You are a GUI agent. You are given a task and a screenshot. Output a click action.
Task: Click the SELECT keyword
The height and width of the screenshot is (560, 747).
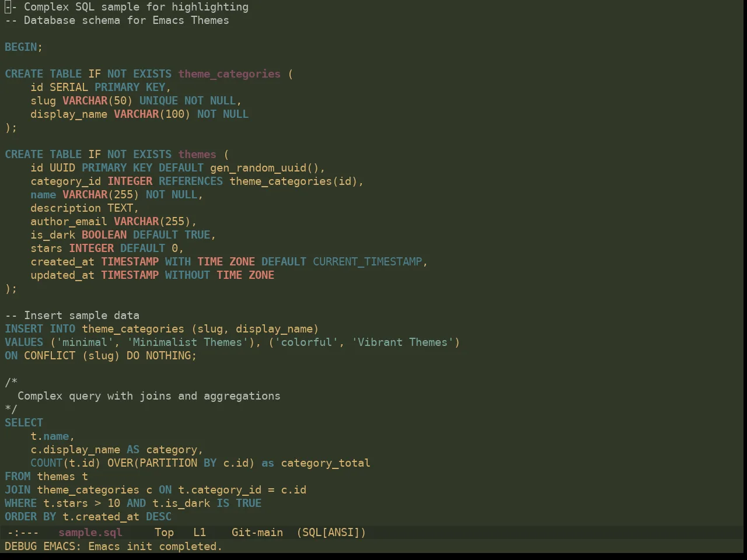pyautogui.click(x=24, y=422)
